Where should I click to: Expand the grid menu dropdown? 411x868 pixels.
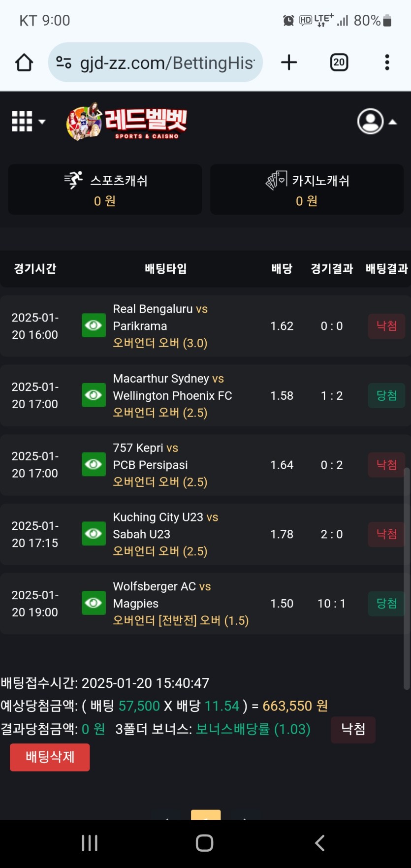28,121
